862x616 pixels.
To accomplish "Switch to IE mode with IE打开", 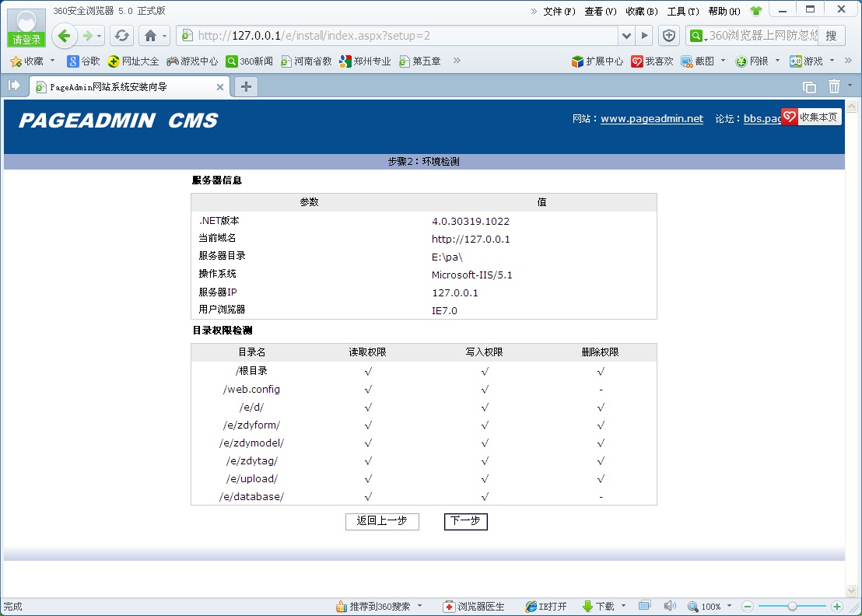I will (x=546, y=606).
